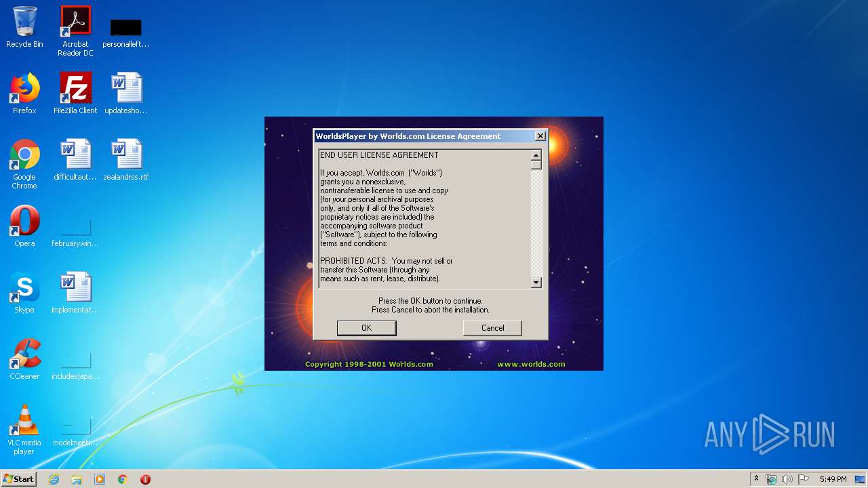868x488 pixels.
Task: Click the Show desktop button
Action: coord(861,479)
